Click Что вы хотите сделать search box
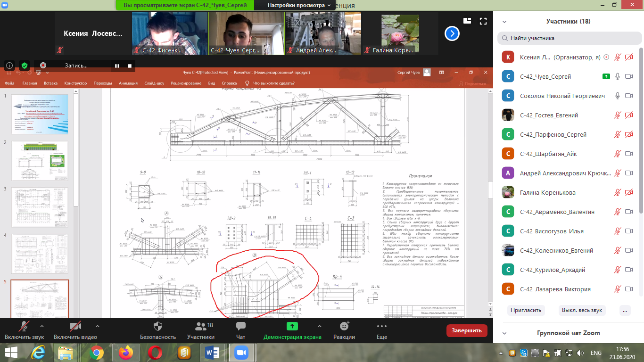The height and width of the screenshot is (362, 644). (270, 83)
